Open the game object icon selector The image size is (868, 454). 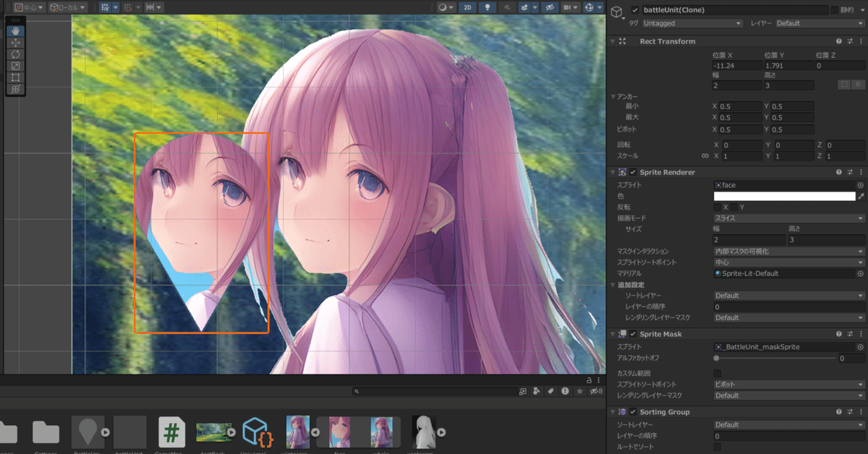coord(617,12)
